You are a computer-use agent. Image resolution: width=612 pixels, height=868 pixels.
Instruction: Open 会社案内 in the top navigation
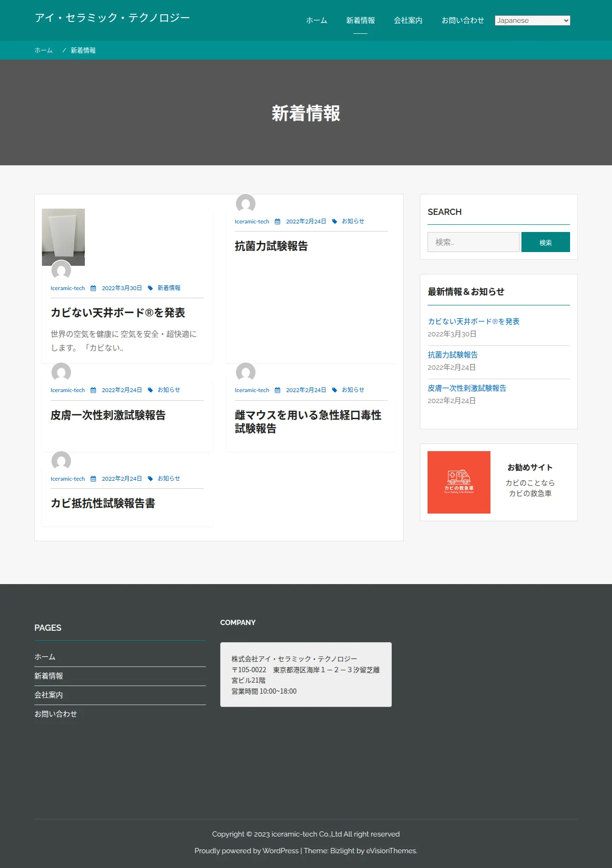click(x=408, y=20)
